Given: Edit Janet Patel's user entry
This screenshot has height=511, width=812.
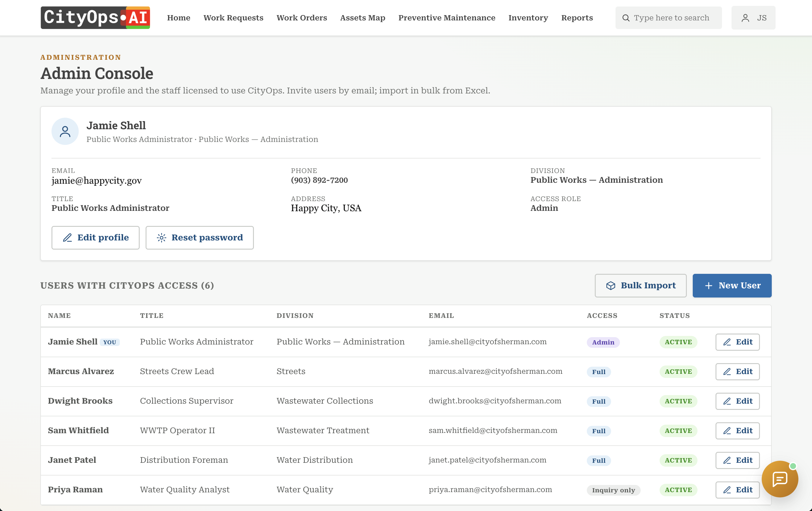Looking at the screenshot, I should [x=737, y=460].
